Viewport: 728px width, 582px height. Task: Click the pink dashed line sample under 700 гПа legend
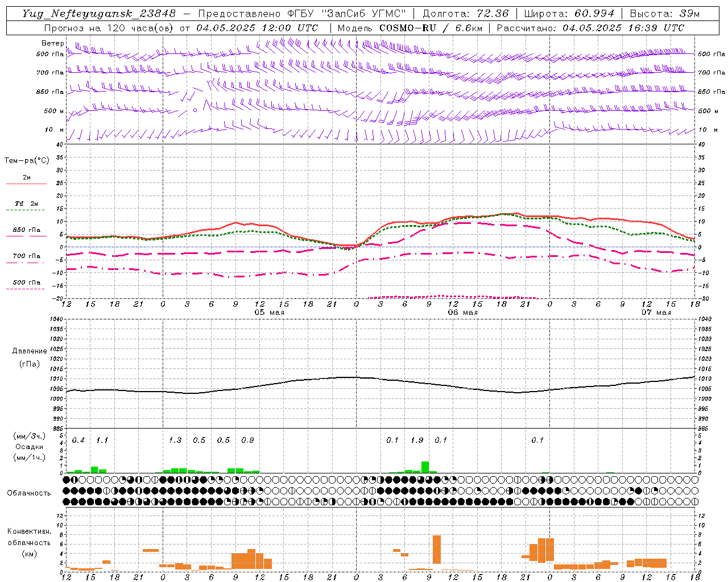(x=26, y=263)
